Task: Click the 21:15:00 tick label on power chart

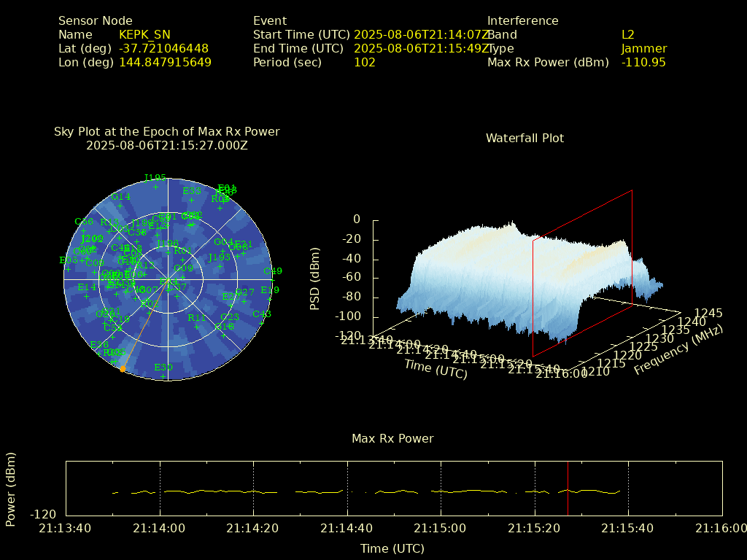Action: 441,528
